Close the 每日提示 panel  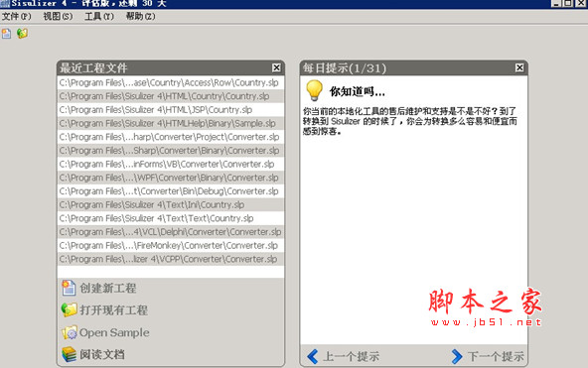pyautogui.click(x=519, y=67)
